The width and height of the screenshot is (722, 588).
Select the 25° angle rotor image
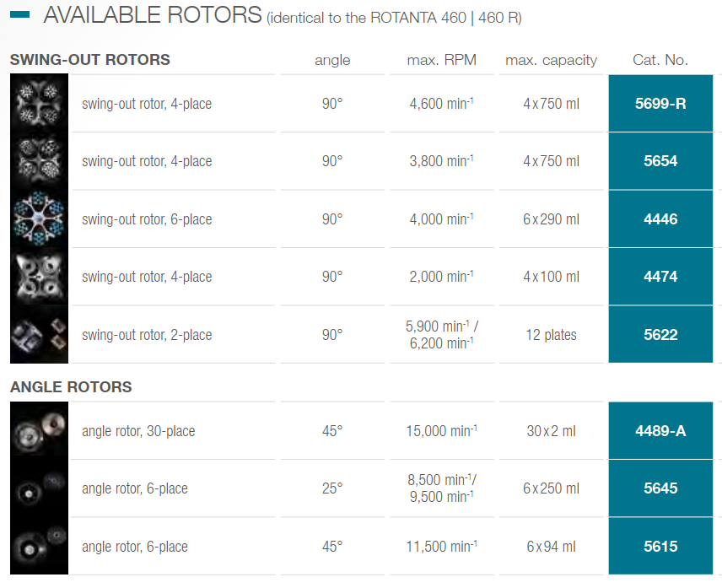35,488
